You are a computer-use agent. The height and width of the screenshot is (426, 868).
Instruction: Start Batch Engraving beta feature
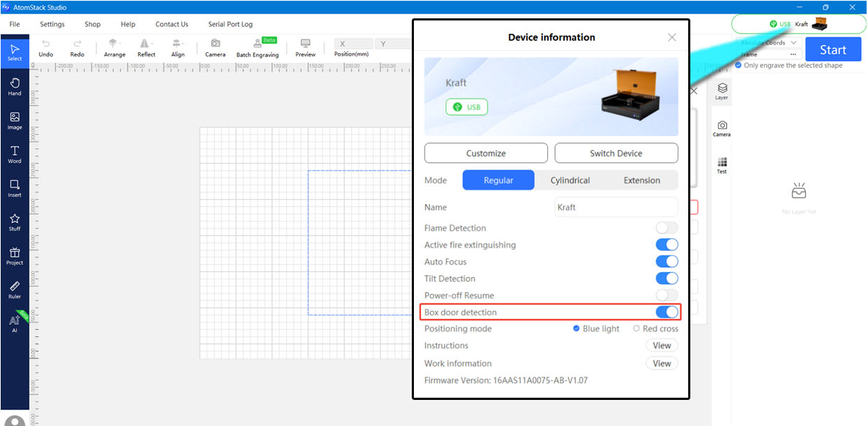tap(257, 48)
